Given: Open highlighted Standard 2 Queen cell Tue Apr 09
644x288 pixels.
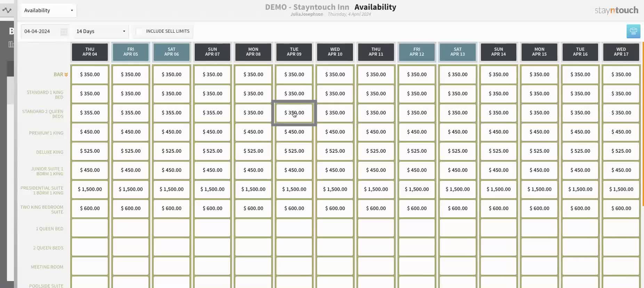Looking at the screenshot, I should (294, 113).
